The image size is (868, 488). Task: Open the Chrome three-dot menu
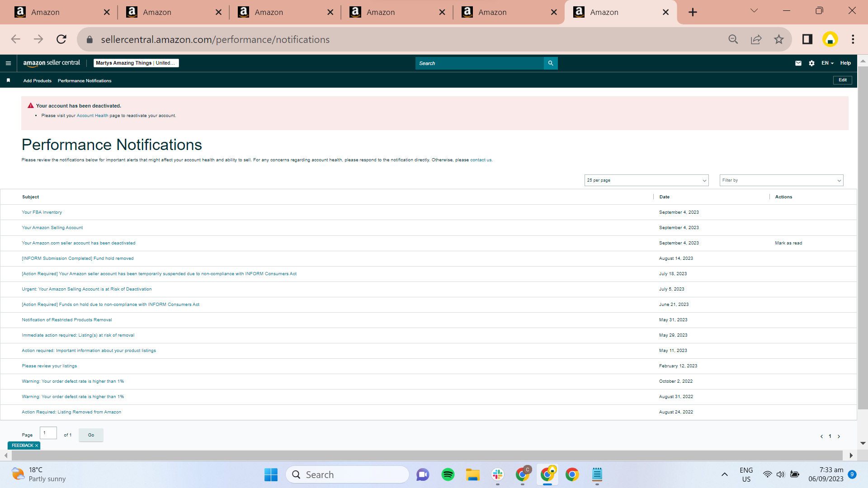[853, 39]
